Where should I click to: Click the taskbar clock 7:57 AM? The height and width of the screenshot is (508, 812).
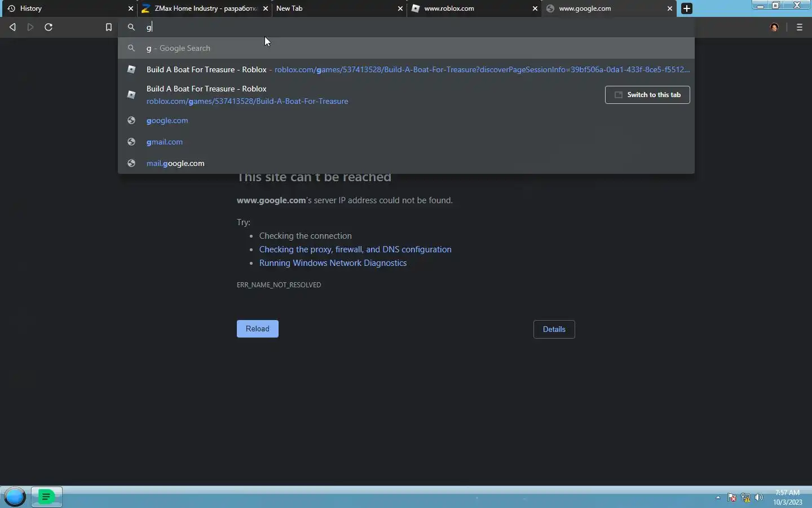[x=788, y=493]
